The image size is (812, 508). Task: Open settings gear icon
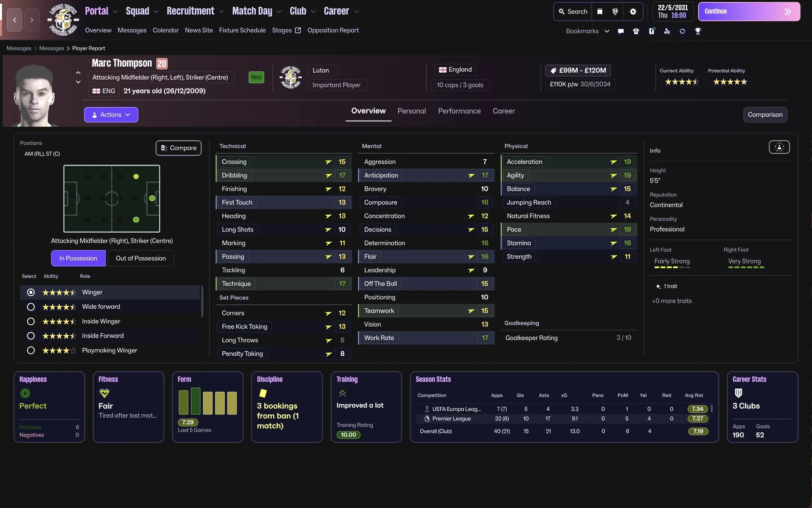633,12
